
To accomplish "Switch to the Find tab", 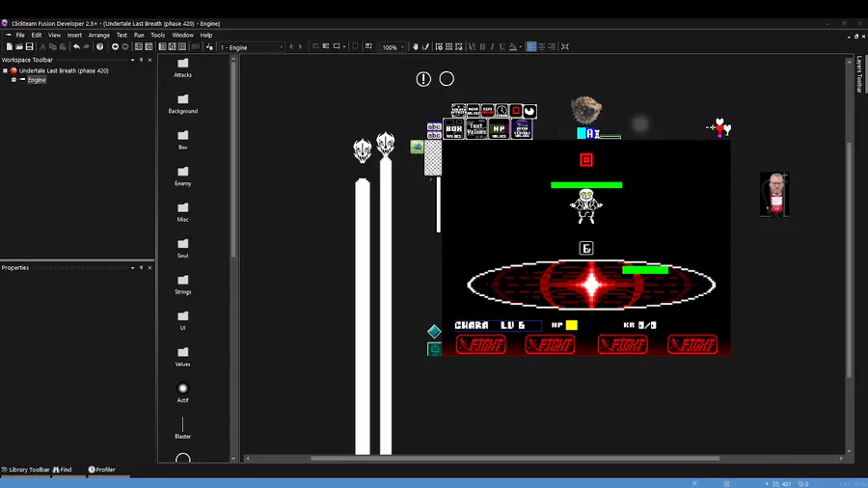I will [62, 470].
